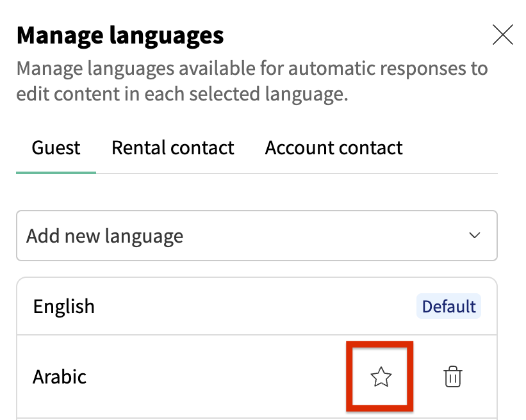Click the 'Add new language' placeholder text
The height and width of the screenshot is (420, 526).
pyautogui.click(x=105, y=236)
